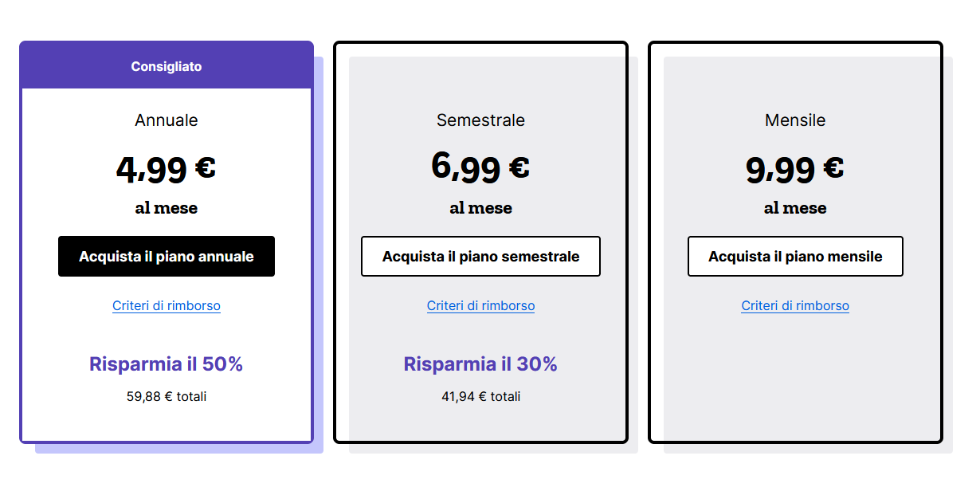
Task: Open "Criteri di rimborso" under the Semestrale plan
Action: [x=480, y=306]
